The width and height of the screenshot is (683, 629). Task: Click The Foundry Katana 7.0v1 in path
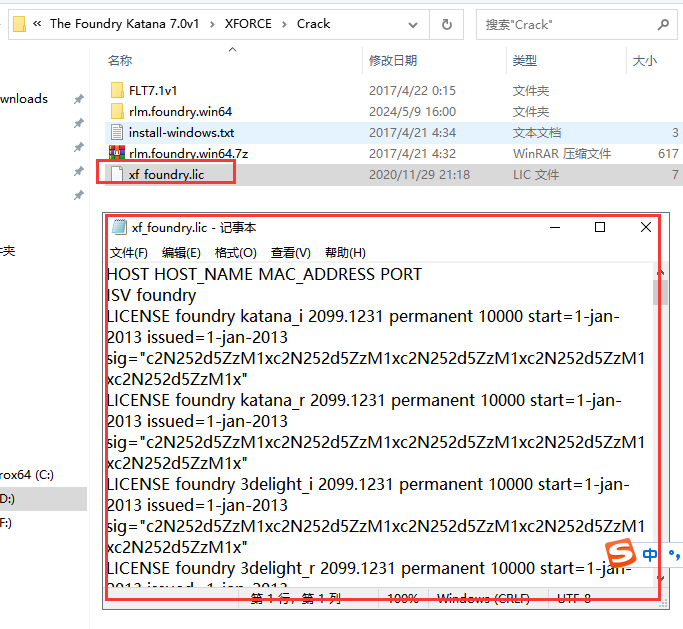click(124, 24)
